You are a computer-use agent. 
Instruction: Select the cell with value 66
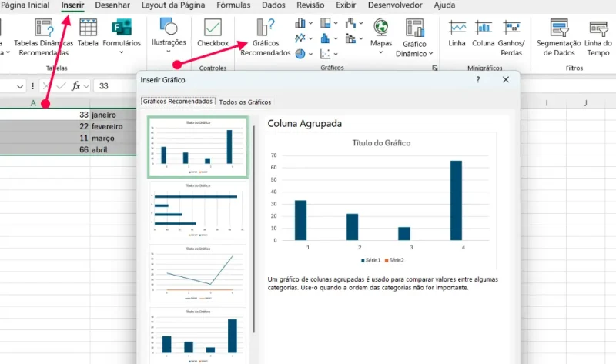pos(45,149)
